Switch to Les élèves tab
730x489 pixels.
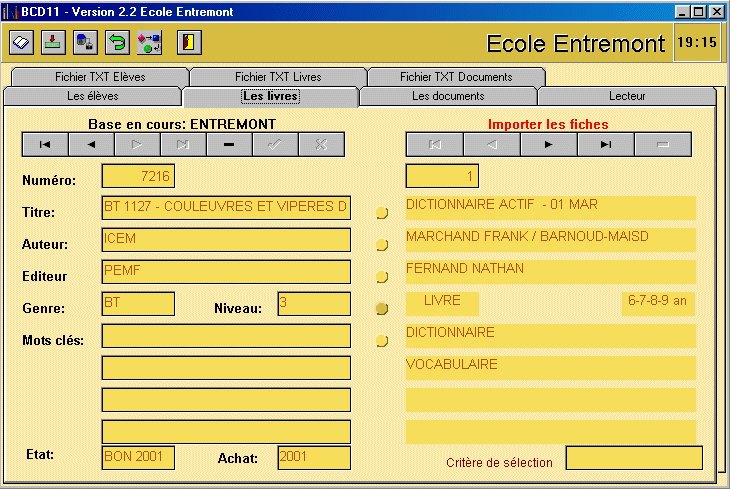[93, 96]
